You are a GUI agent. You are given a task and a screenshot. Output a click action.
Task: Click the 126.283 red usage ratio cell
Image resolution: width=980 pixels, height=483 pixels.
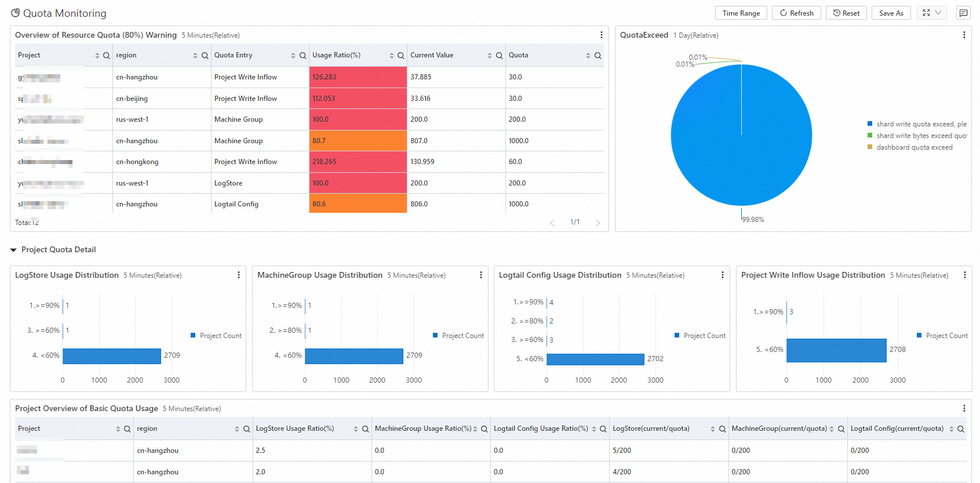(358, 77)
